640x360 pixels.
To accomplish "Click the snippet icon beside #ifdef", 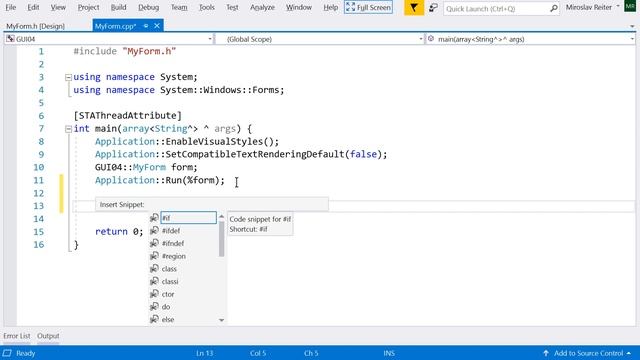I will point(154,231).
